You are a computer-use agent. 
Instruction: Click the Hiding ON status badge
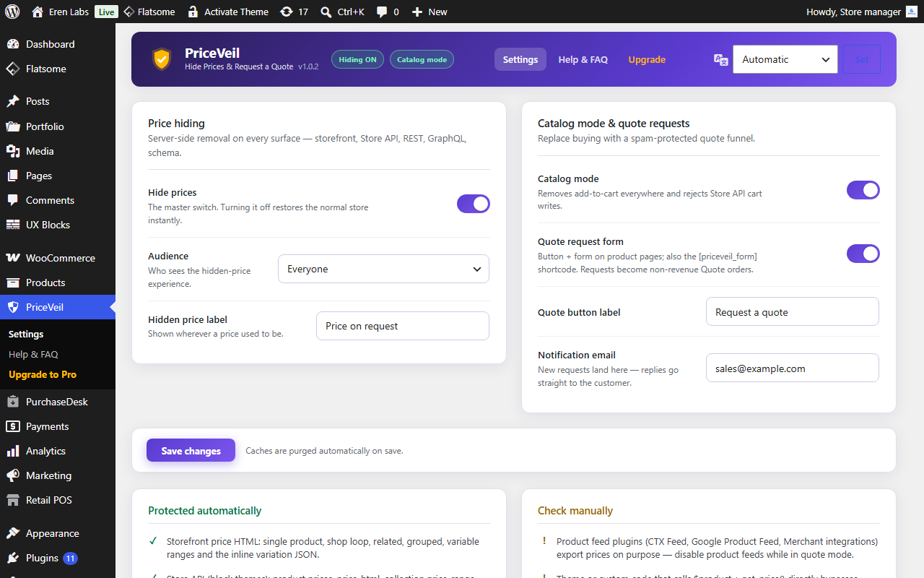coord(358,59)
